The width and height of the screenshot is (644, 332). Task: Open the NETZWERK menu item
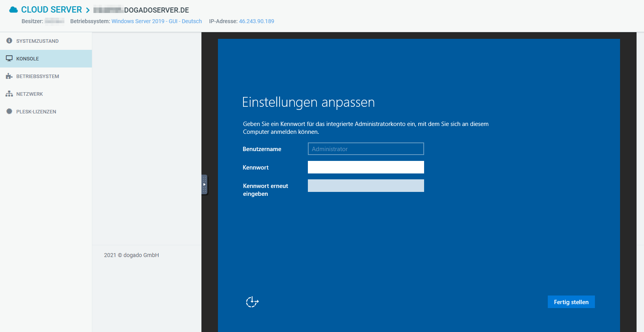[29, 94]
